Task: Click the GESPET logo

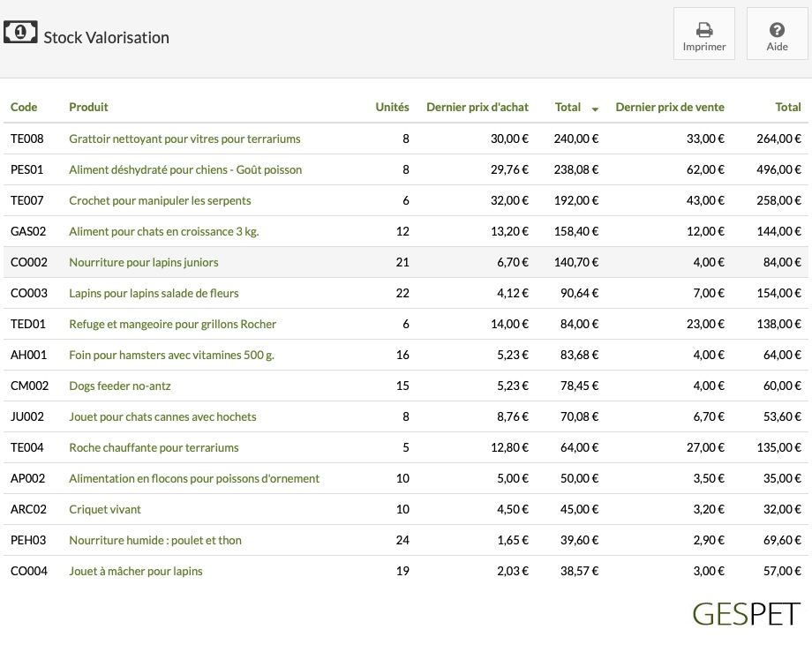Action: tap(746, 614)
